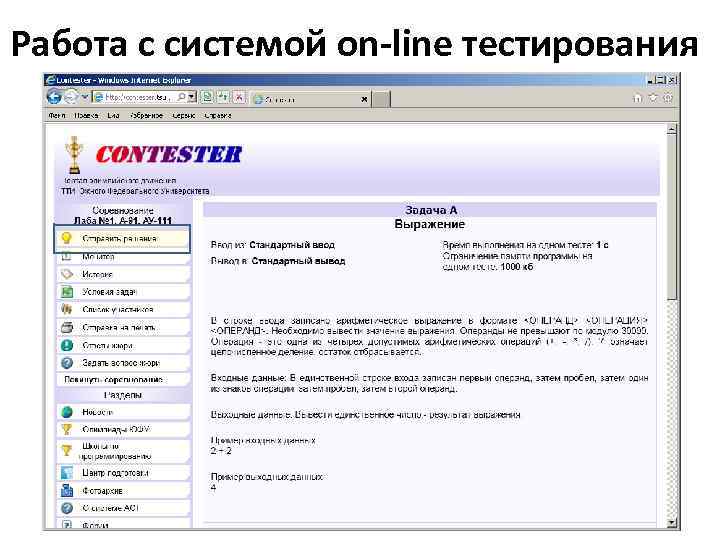The width and height of the screenshot is (720, 540).
Task: Click the red CONTESTER logo text
Action: (x=169, y=155)
